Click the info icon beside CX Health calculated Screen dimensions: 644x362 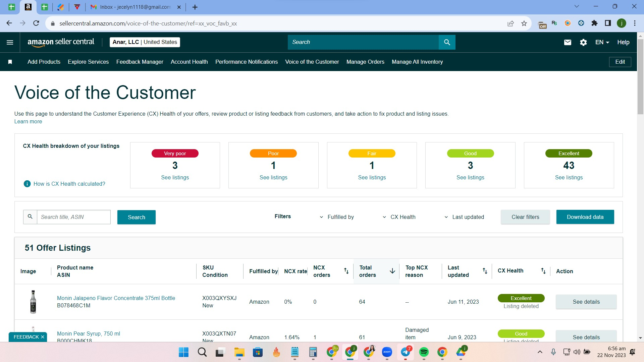pyautogui.click(x=27, y=184)
